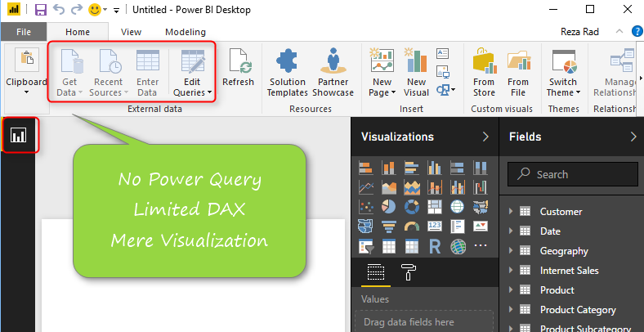
Task: Open the Fields well tab in Visualizations
Action: pyautogui.click(x=376, y=272)
